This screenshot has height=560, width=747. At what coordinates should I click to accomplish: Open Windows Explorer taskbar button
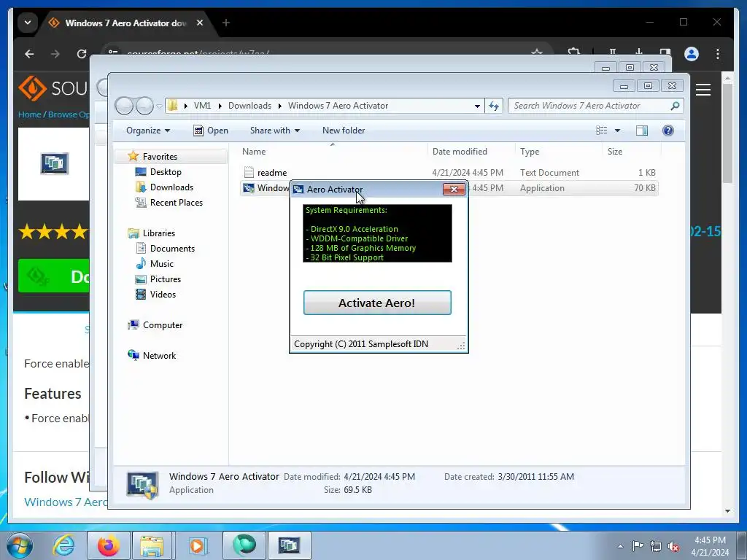(152, 545)
